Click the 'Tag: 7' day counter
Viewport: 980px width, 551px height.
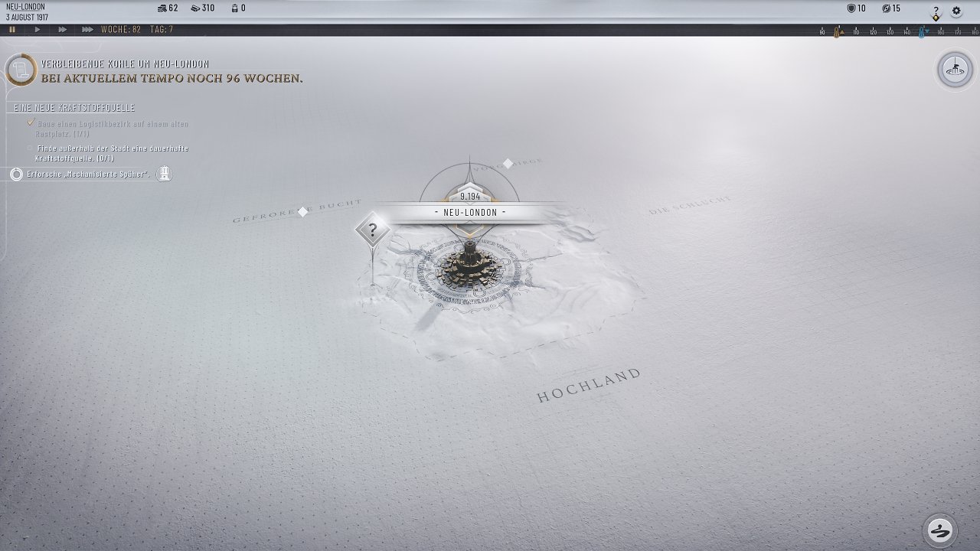(162, 30)
